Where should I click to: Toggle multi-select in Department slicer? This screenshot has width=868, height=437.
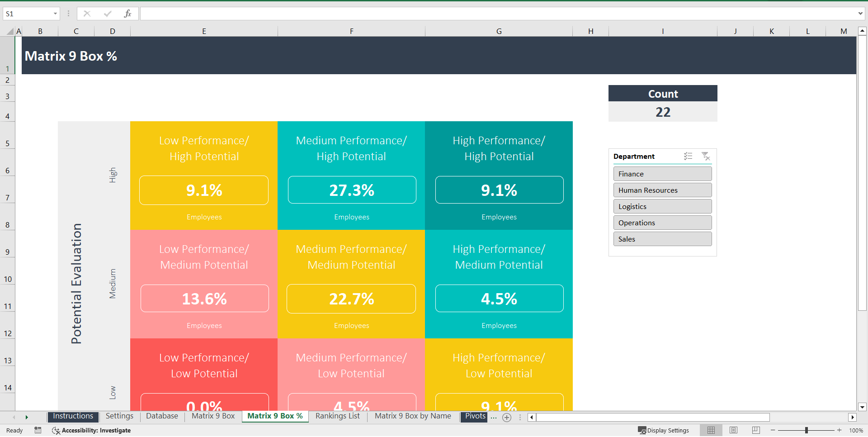click(688, 156)
